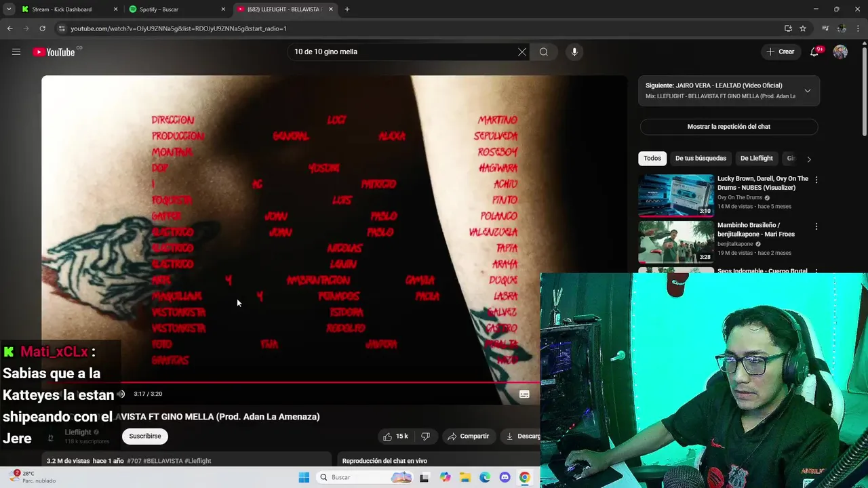Start voice search with microphone
868x488 pixels.
(574, 52)
